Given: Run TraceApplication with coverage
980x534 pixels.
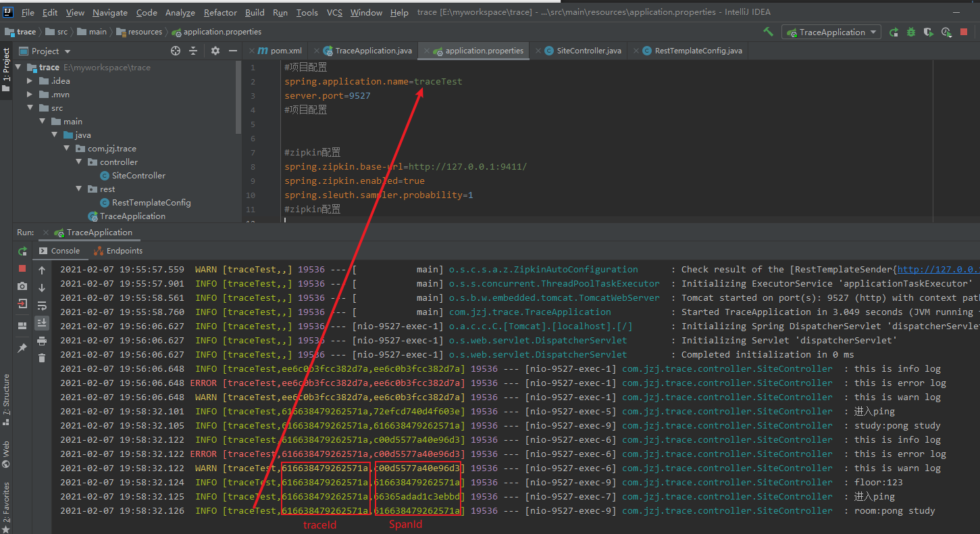Looking at the screenshot, I should (x=929, y=32).
